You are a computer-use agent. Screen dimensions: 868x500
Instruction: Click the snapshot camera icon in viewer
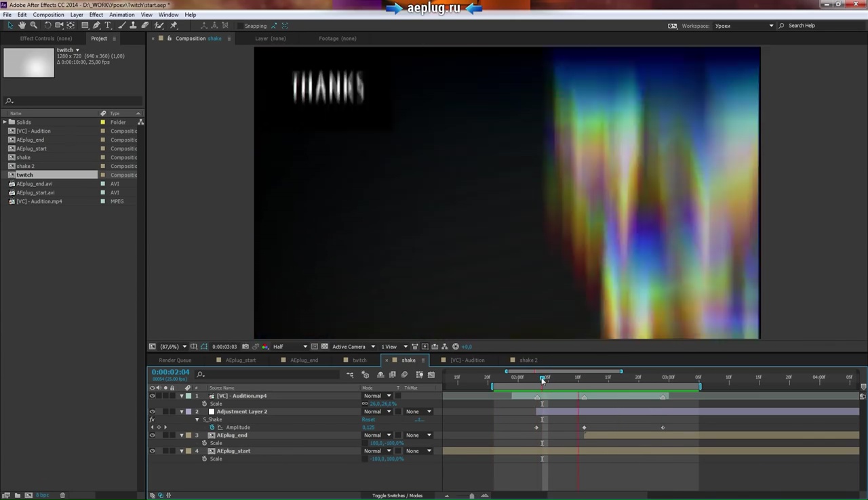click(245, 347)
